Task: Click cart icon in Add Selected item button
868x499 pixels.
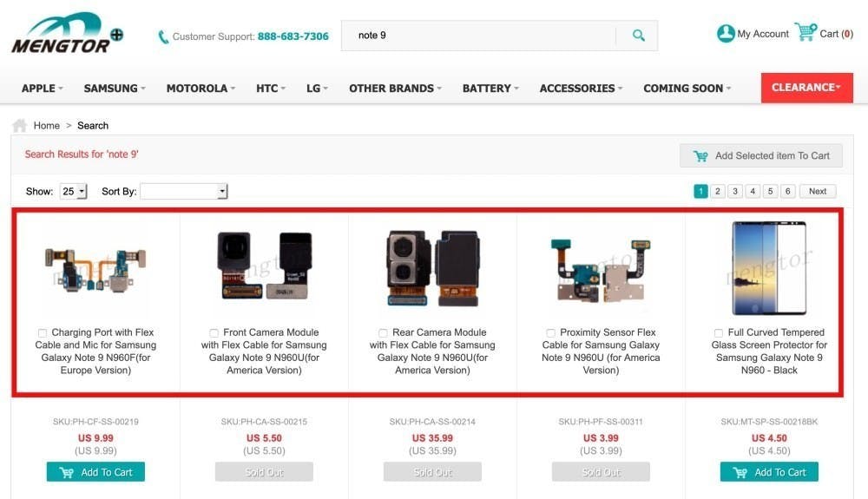Action: tap(700, 156)
